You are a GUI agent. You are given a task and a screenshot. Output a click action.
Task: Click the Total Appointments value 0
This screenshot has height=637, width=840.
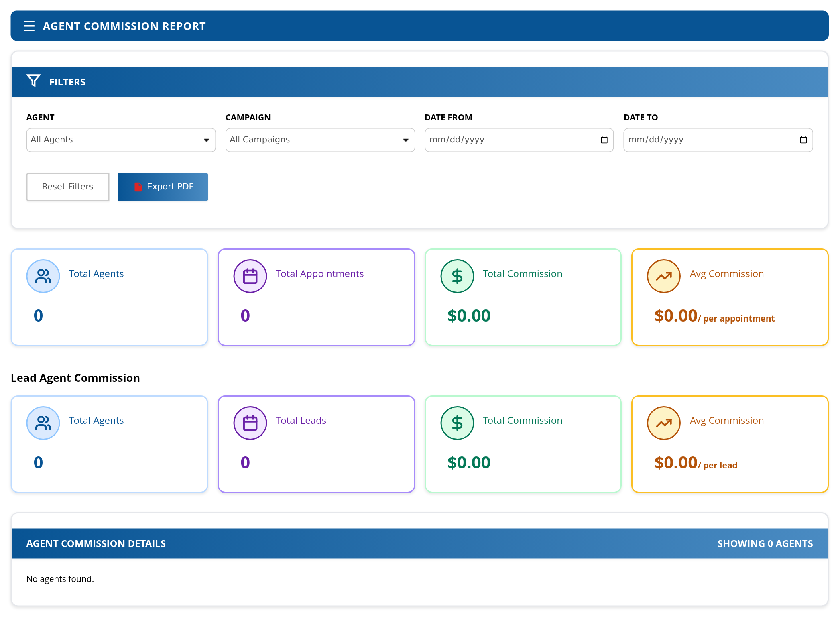tap(245, 316)
